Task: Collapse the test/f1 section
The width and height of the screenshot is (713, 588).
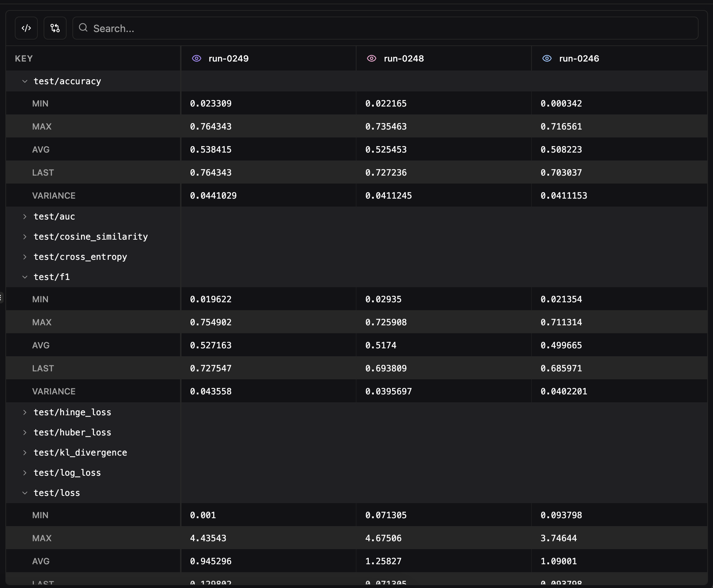Action: tap(25, 277)
